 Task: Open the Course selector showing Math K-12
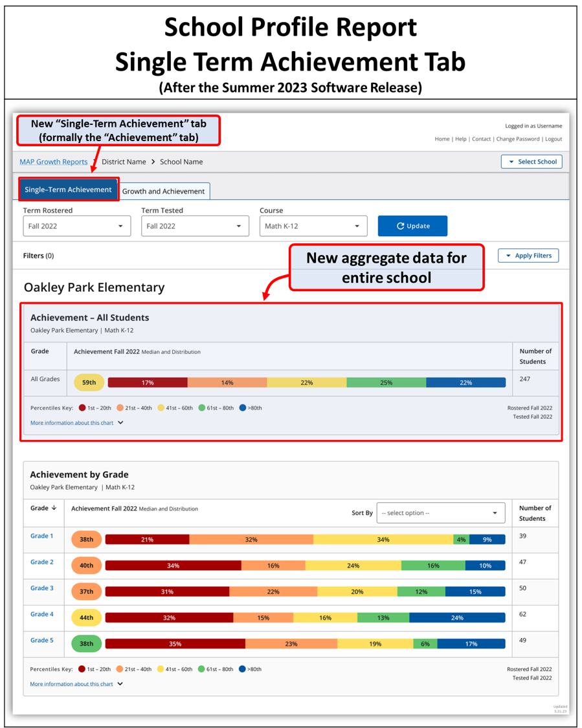(313, 226)
